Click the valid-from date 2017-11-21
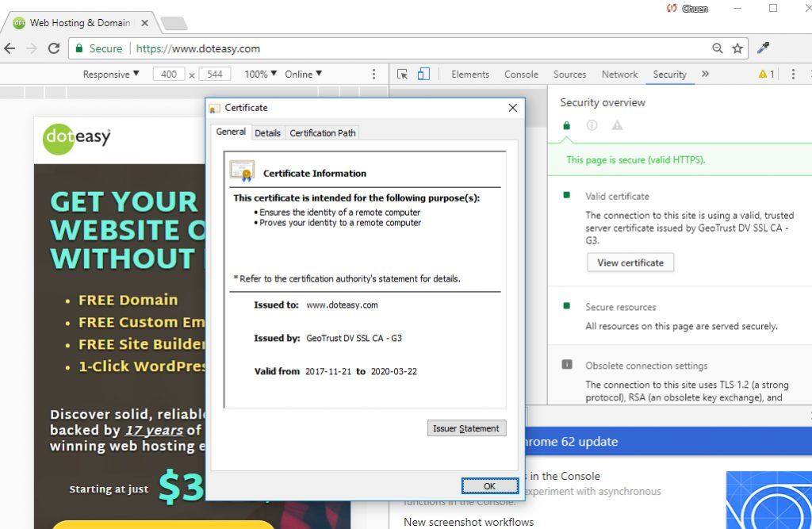Screen dimensions: 812x529 [x=328, y=371]
